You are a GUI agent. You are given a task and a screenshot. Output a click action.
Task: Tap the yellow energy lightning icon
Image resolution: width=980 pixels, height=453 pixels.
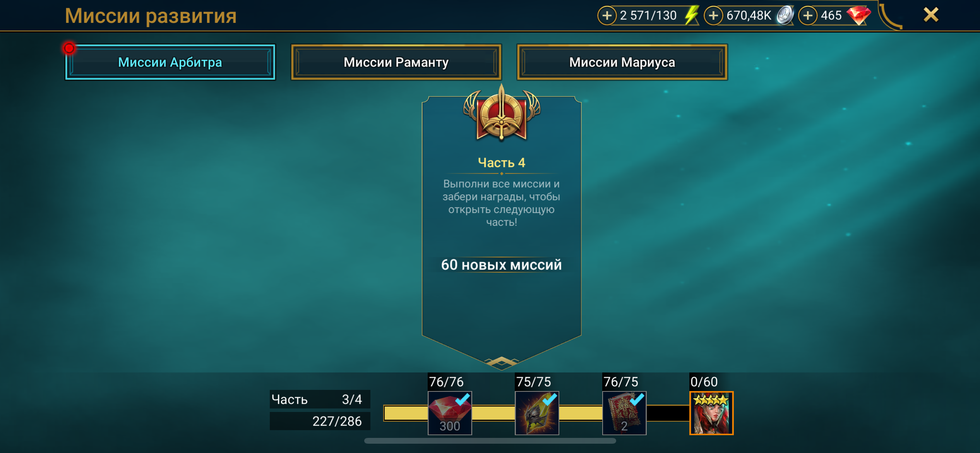(691, 15)
